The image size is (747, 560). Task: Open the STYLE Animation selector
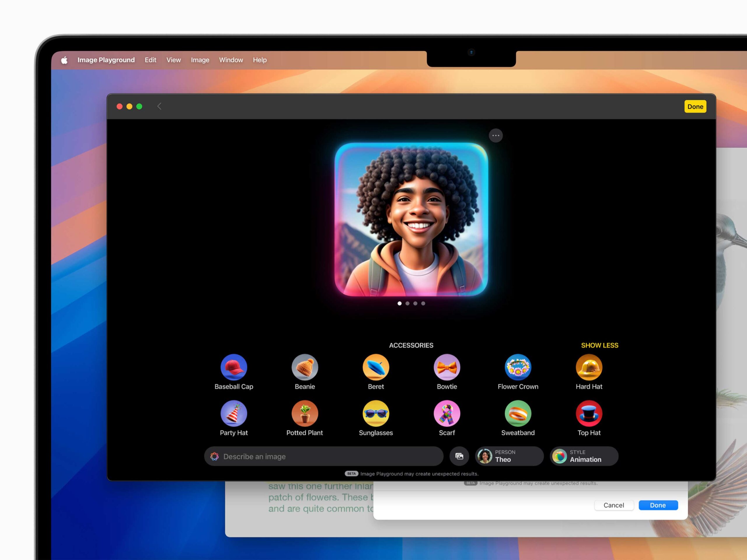pyautogui.click(x=584, y=456)
